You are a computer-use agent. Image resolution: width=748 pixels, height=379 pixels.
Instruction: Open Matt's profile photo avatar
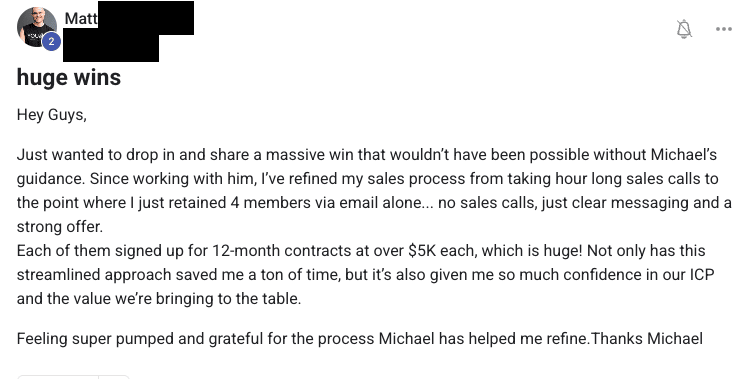pyautogui.click(x=37, y=27)
